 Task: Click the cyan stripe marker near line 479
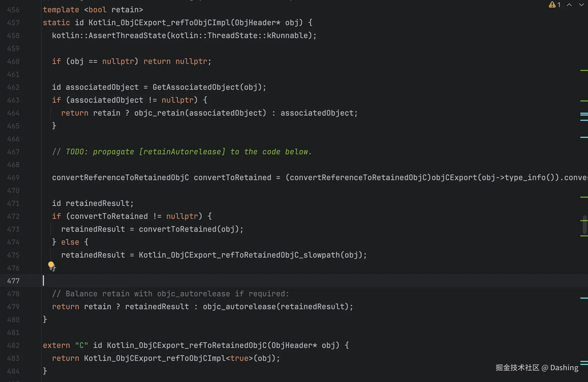pos(584,298)
